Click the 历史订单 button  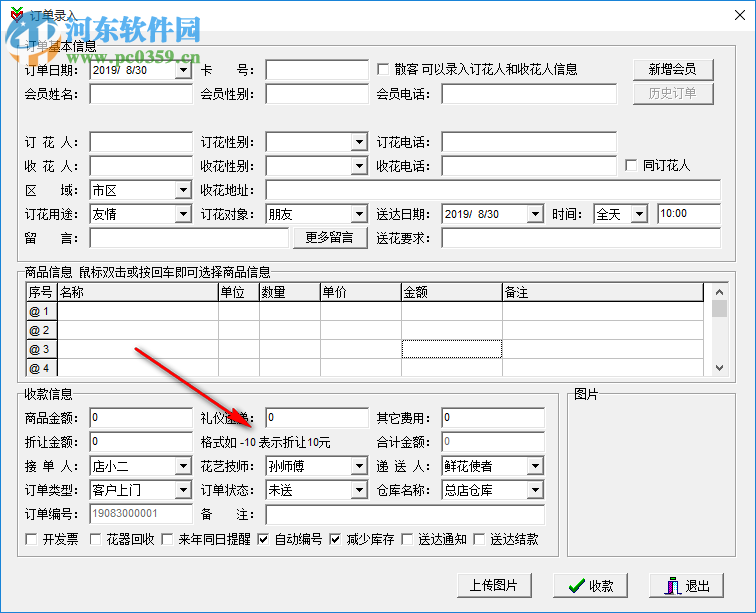coord(673,94)
